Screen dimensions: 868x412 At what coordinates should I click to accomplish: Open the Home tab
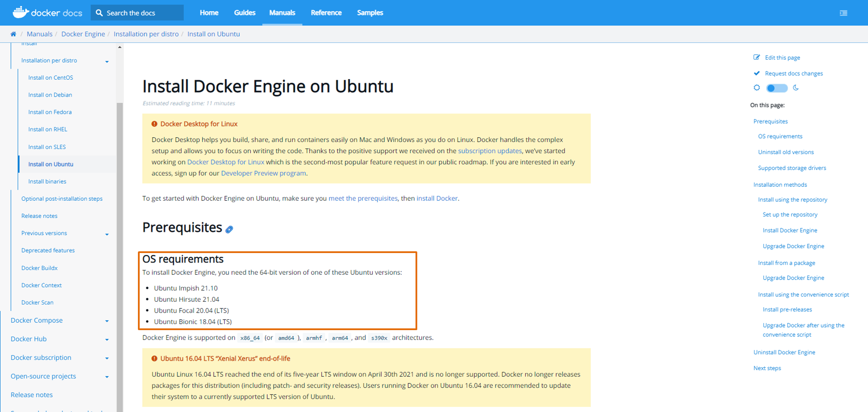coord(209,13)
